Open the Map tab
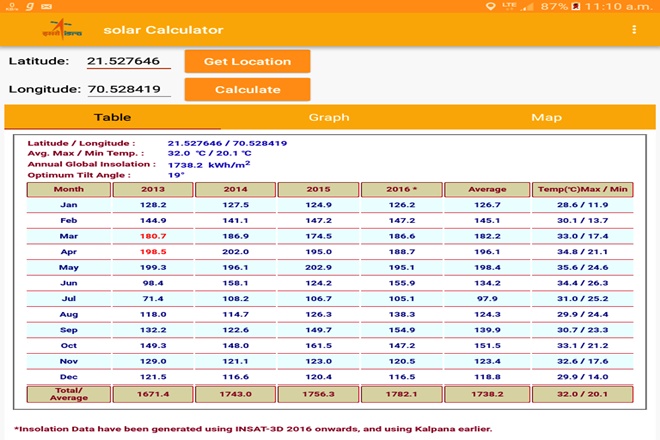This screenshot has width=660, height=440. (546, 117)
